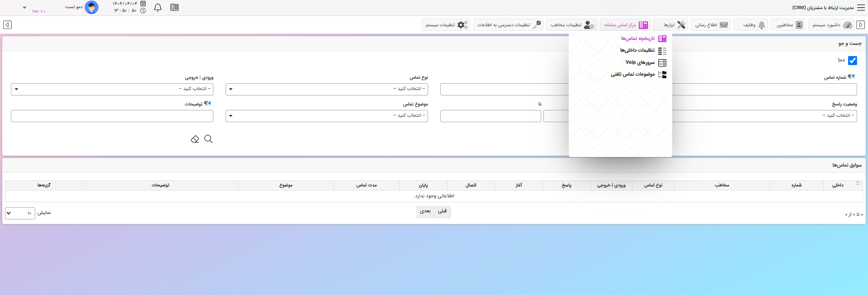This screenshot has height=295, width=868.
Task: Sort by شماره column header
Action: pos(796,185)
